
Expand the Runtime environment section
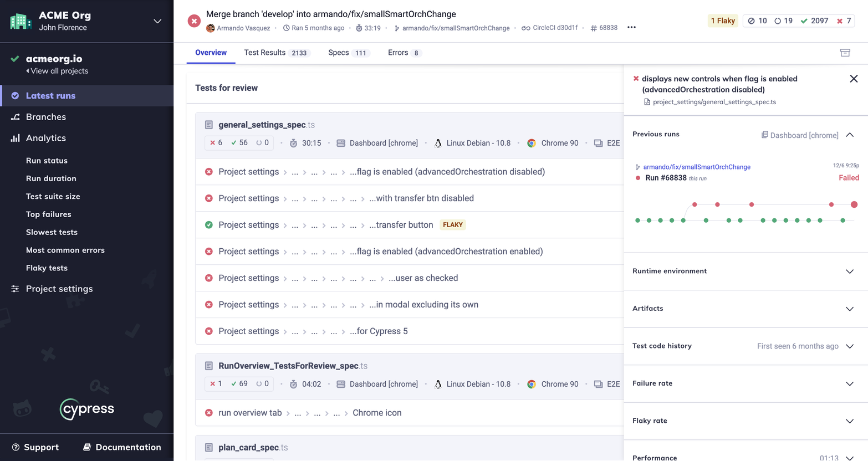pos(849,271)
